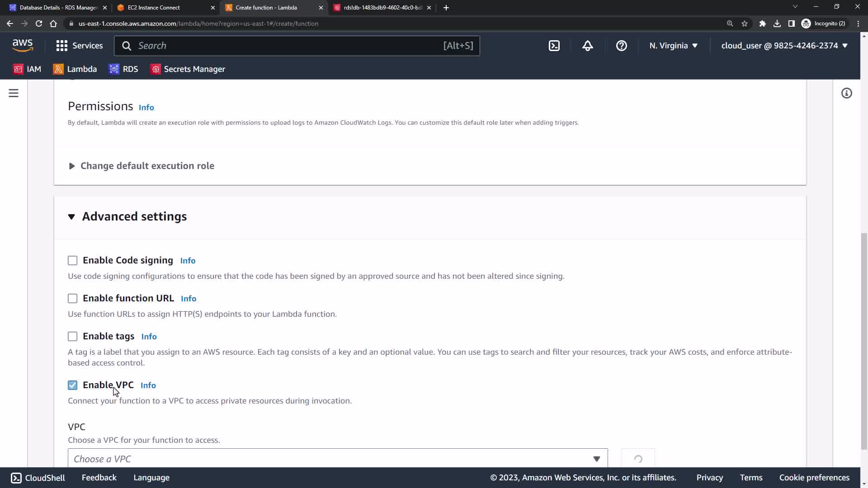
Task: Open the info panel icon at right
Action: (x=846, y=93)
